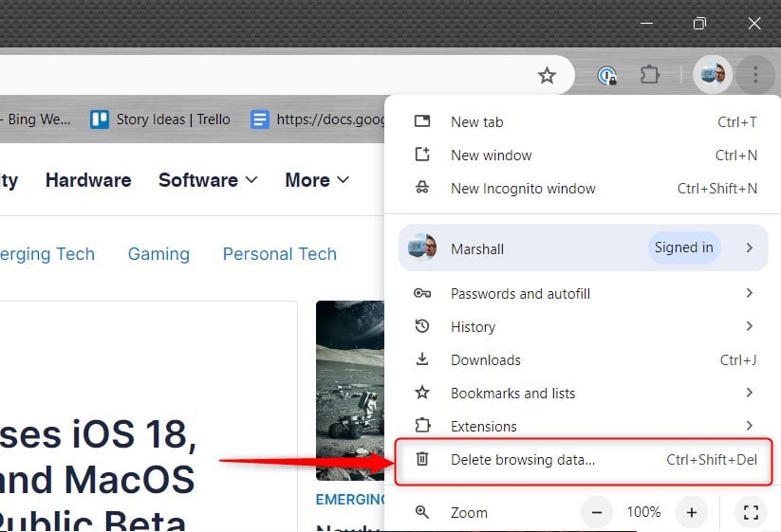This screenshot has height=532, width=781.
Task: Open the password manager extension icon
Action: click(606, 76)
